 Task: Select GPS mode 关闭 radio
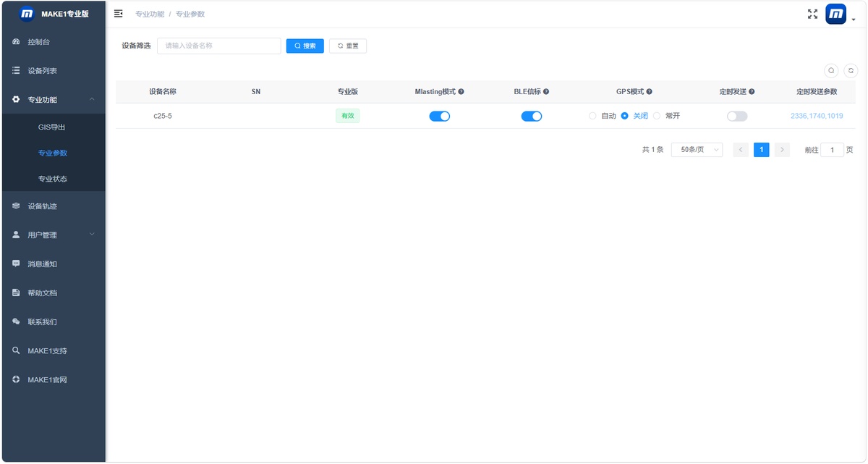point(625,116)
